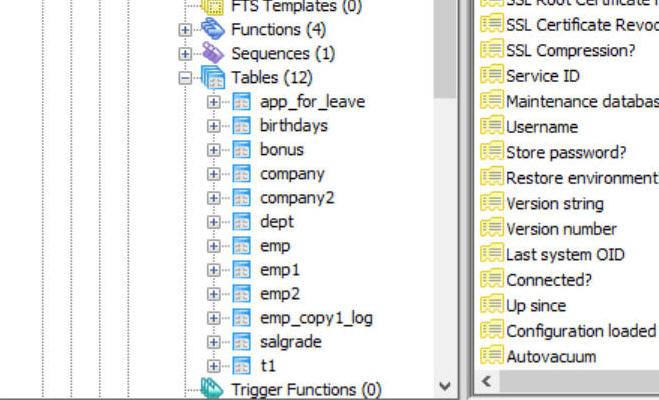The width and height of the screenshot is (659, 400).
Task: Click the Username property icon
Action: pyautogui.click(x=491, y=127)
